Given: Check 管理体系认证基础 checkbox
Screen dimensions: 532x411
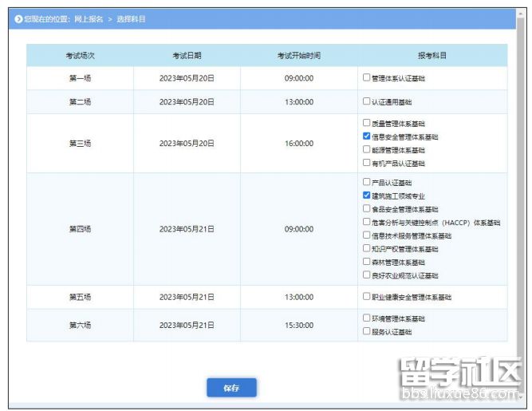Looking at the screenshot, I should click(x=367, y=78).
